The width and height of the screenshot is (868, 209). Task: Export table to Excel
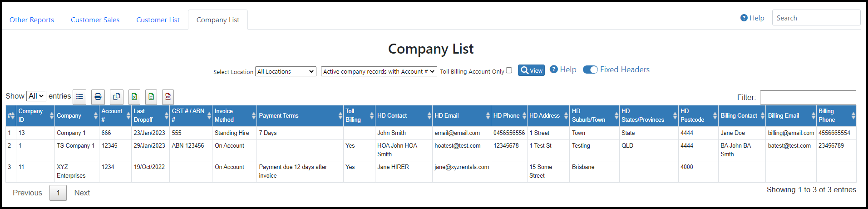click(134, 97)
